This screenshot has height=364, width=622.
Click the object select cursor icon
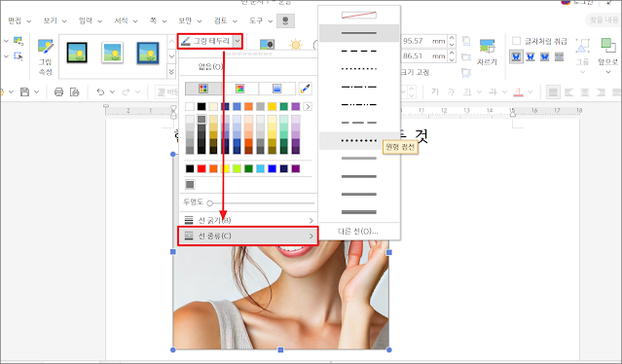(18, 56)
